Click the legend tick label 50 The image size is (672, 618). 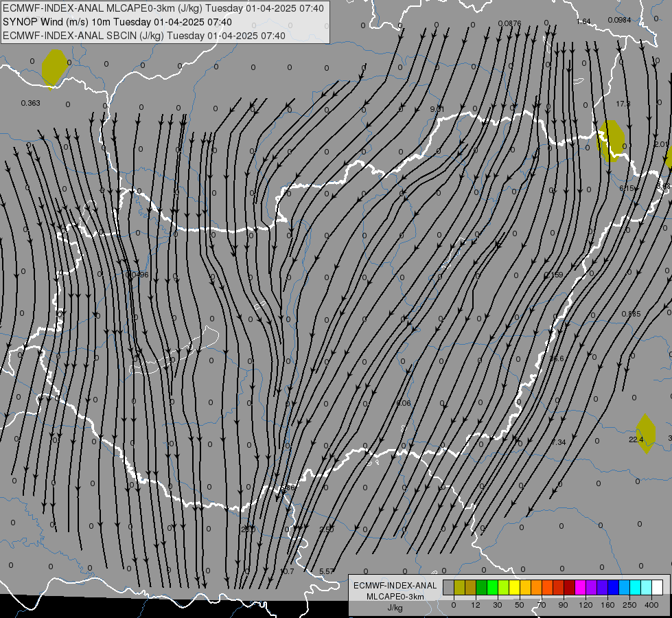pyautogui.click(x=520, y=605)
